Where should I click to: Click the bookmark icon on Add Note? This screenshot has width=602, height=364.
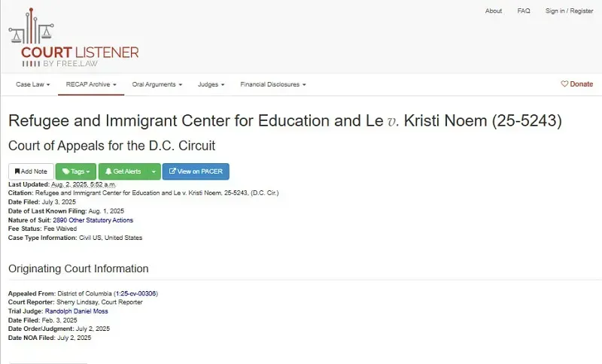click(17, 171)
